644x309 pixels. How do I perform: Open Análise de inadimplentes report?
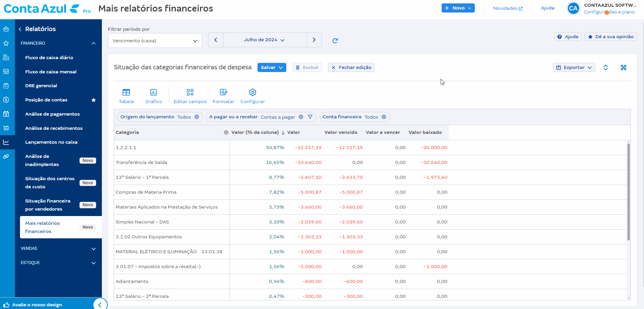(42, 161)
